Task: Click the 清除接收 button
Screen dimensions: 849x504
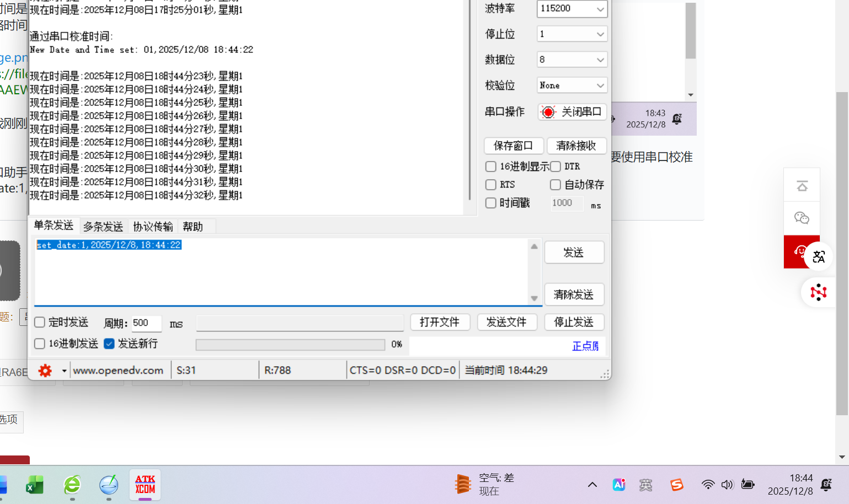Action: click(x=576, y=146)
